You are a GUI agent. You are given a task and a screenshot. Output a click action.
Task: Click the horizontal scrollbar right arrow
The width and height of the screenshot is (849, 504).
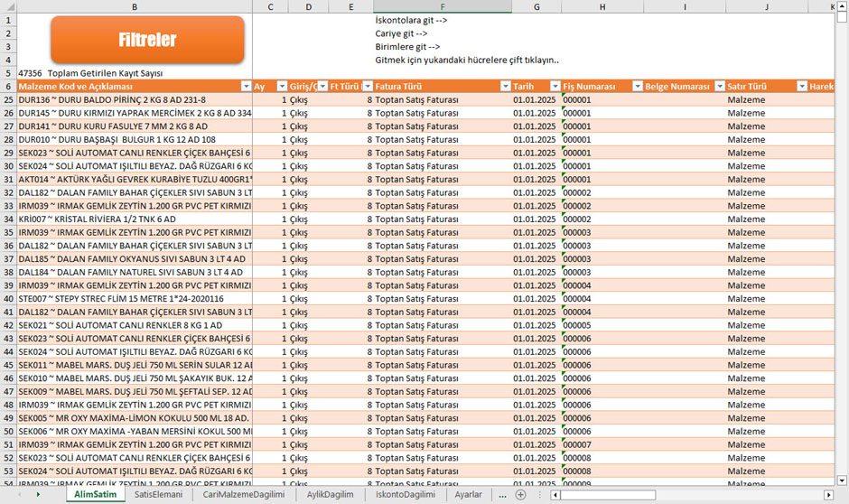[828, 495]
